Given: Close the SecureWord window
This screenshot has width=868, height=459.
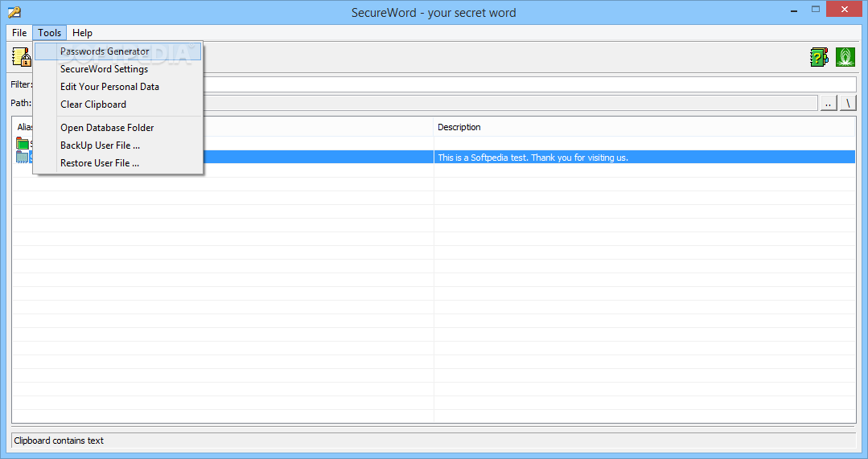Looking at the screenshot, I should [x=845, y=10].
